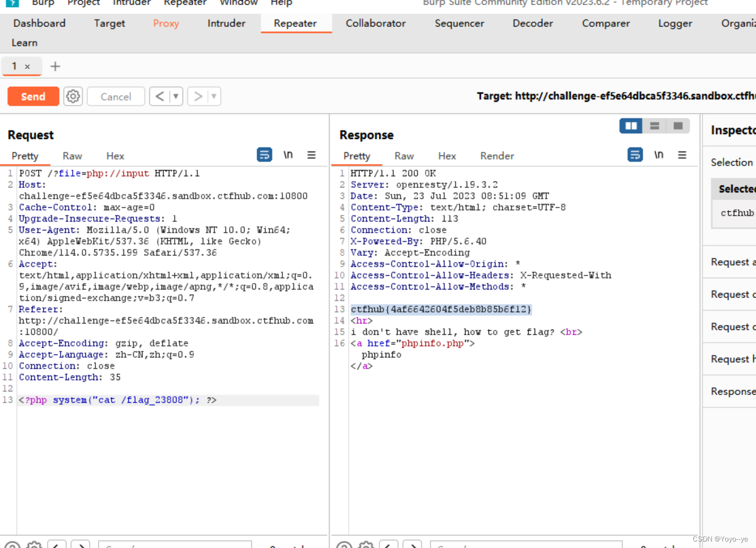Select Response Hex view tab

tap(447, 156)
